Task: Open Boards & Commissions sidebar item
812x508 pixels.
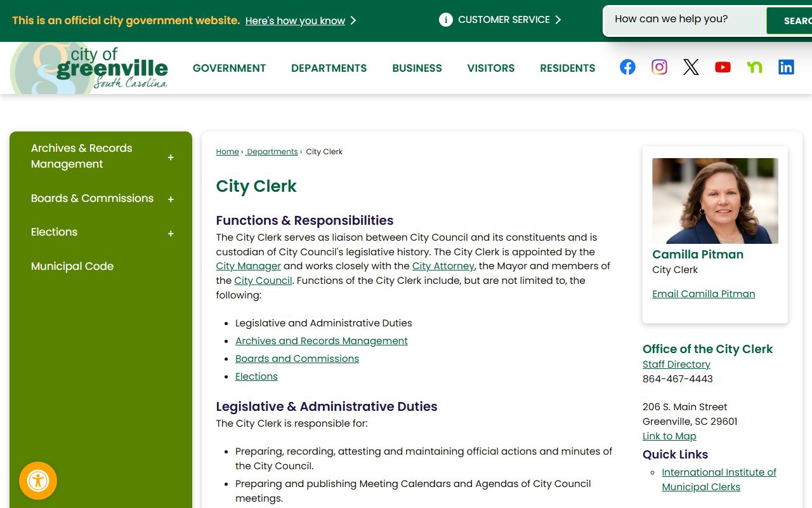Action: click(x=92, y=198)
